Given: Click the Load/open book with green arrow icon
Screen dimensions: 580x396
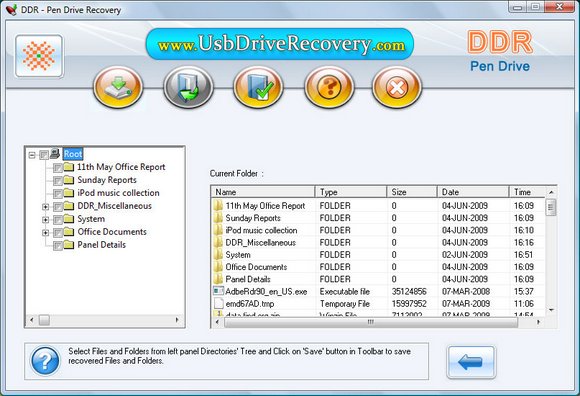Looking at the screenshot, I should click(188, 87).
